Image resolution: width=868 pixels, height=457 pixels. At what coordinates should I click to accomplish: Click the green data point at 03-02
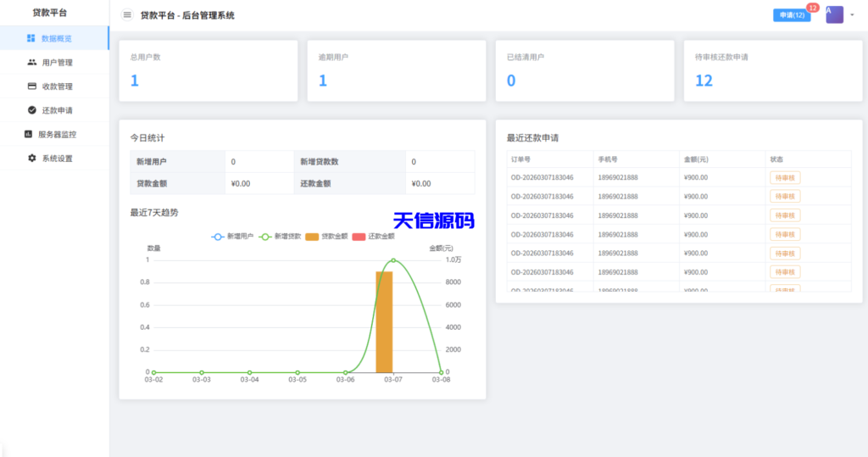point(154,372)
